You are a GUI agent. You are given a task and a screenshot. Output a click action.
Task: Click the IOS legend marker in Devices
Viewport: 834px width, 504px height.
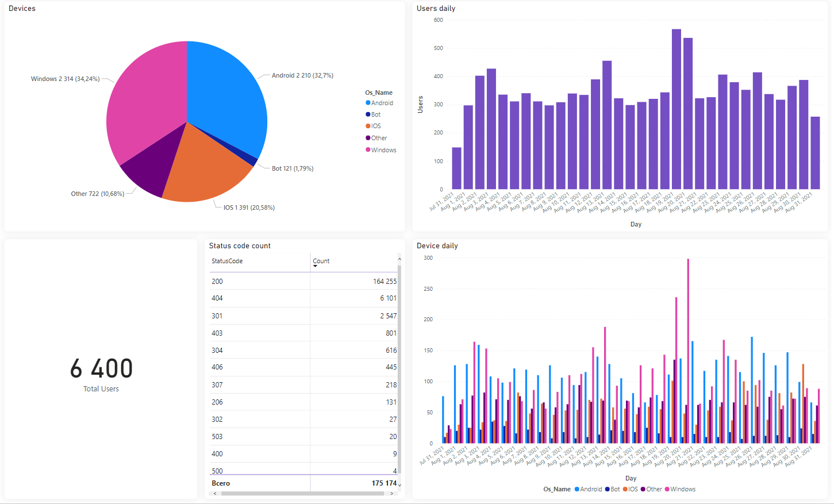pos(368,126)
